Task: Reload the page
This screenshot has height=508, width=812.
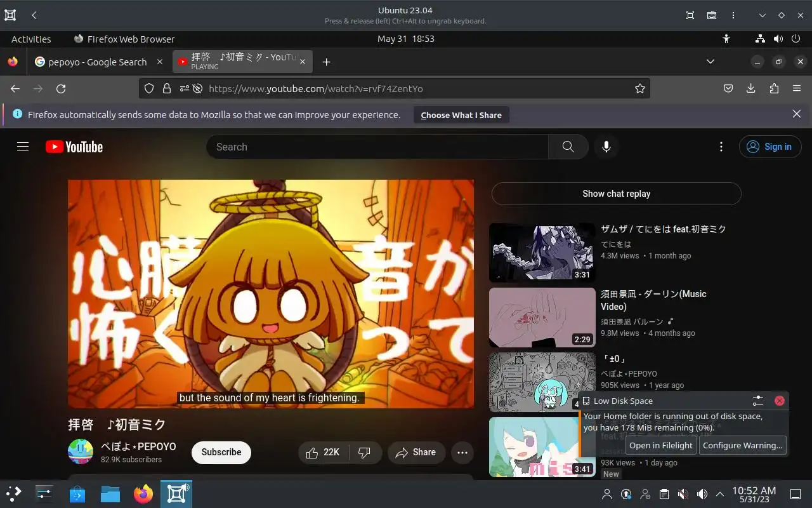Action: (x=61, y=88)
